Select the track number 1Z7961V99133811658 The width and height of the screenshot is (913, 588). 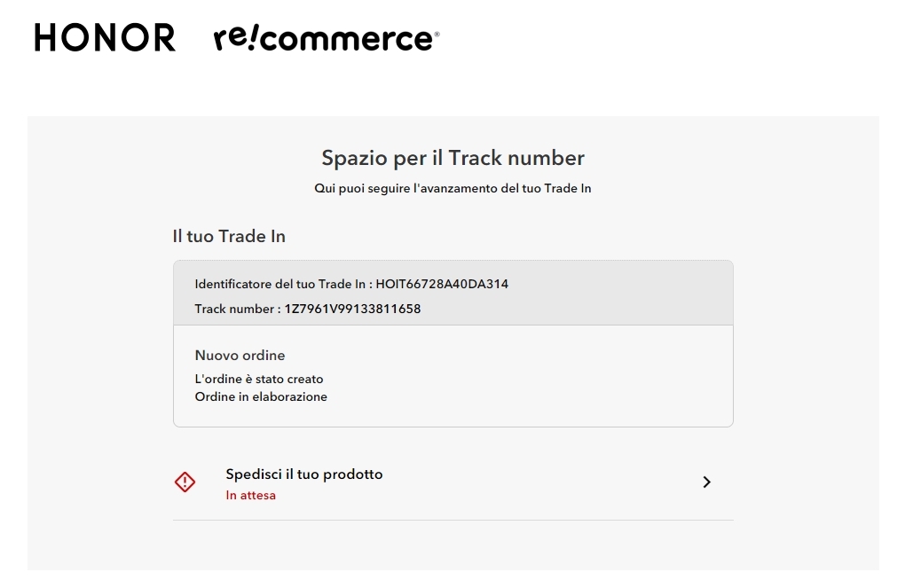pyautogui.click(x=352, y=310)
